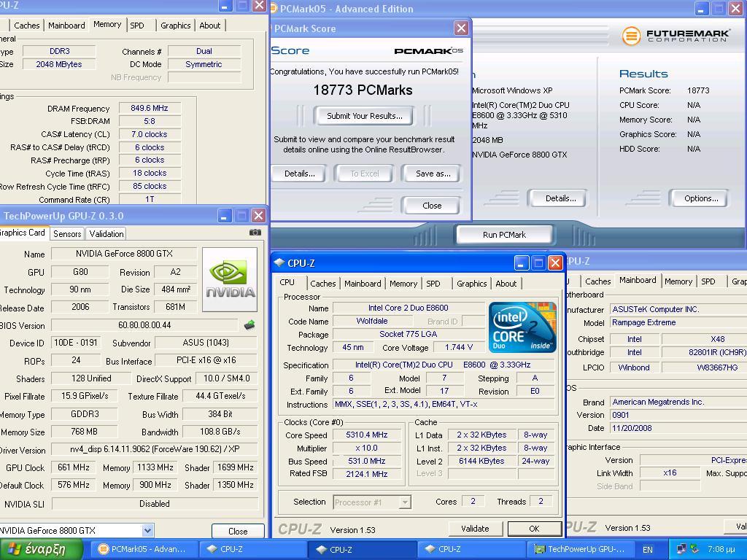Click the BIOS Version field 60.80.08.00.44

point(144,325)
